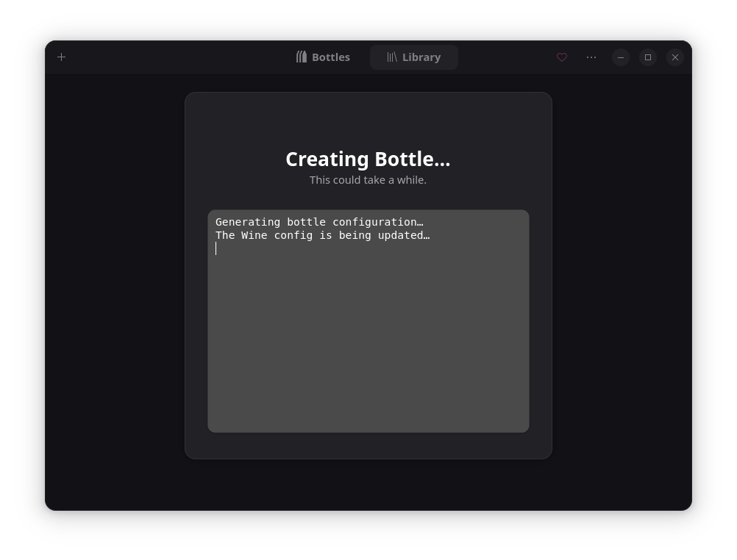Click the 'Creating Bottle…' heading
737x560 pixels.
point(368,159)
